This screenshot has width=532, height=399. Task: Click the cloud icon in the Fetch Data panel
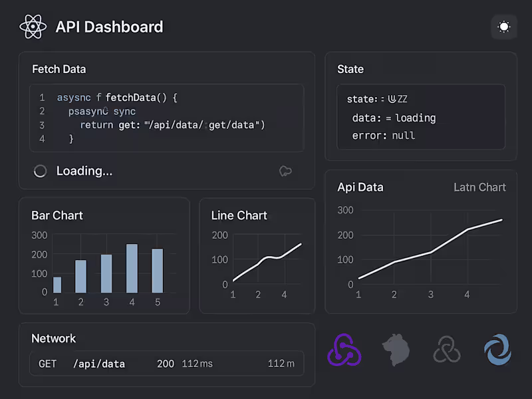coord(285,171)
